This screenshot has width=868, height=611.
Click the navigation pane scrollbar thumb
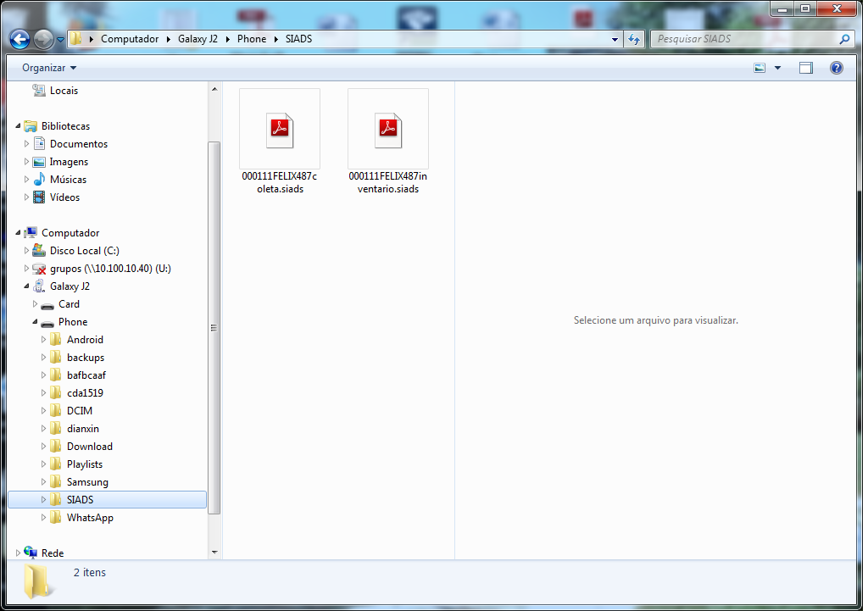(x=214, y=328)
